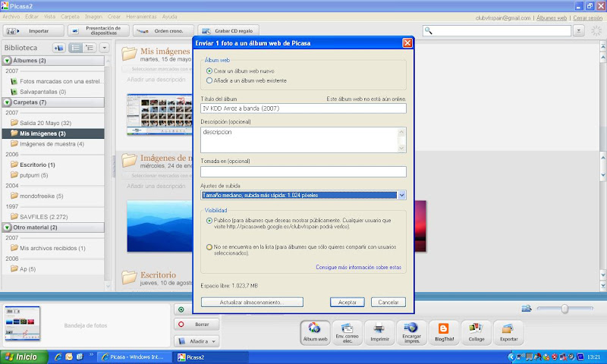Click the photo tray thumbnail

[22, 323]
